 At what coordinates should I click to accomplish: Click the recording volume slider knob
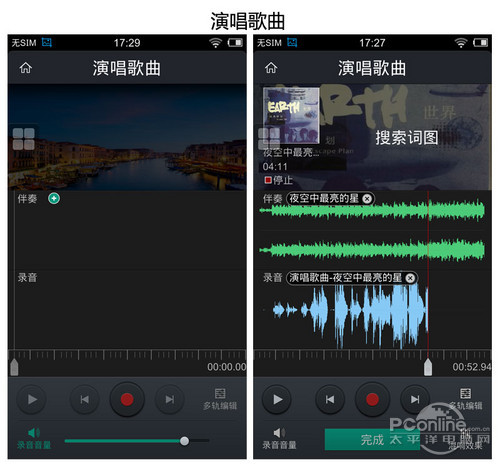[x=184, y=441]
